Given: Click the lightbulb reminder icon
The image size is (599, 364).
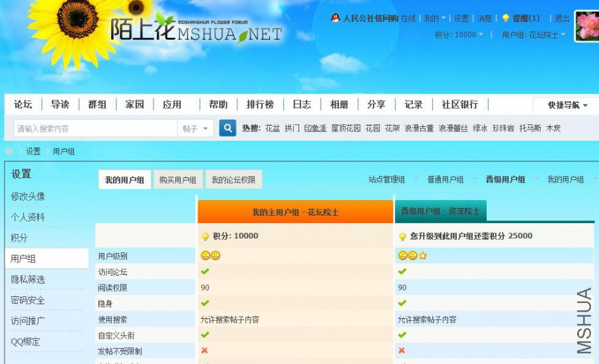Looking at the screenshot, I should 505,18.
